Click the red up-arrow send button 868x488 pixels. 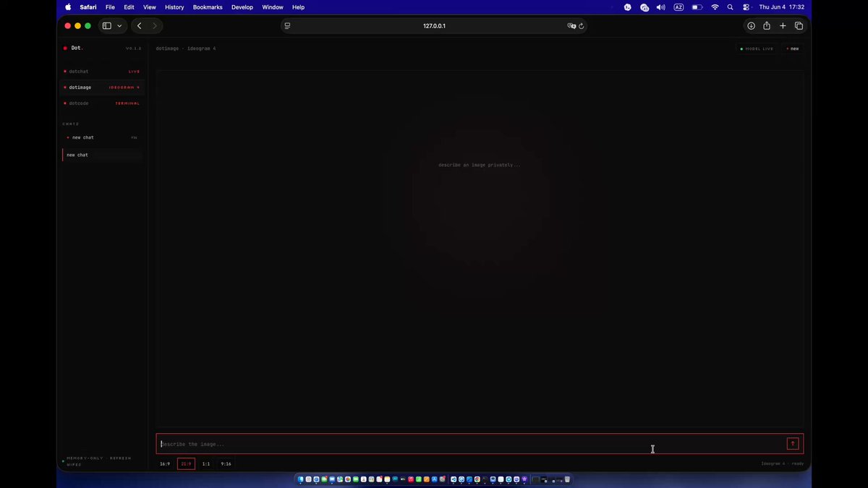793,444
